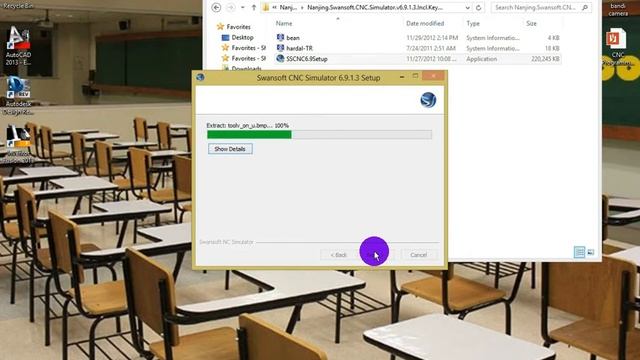The width and height of the screenshot is (640, 360).
Task: Go up one folder level in Explorer
Action: 253,7
